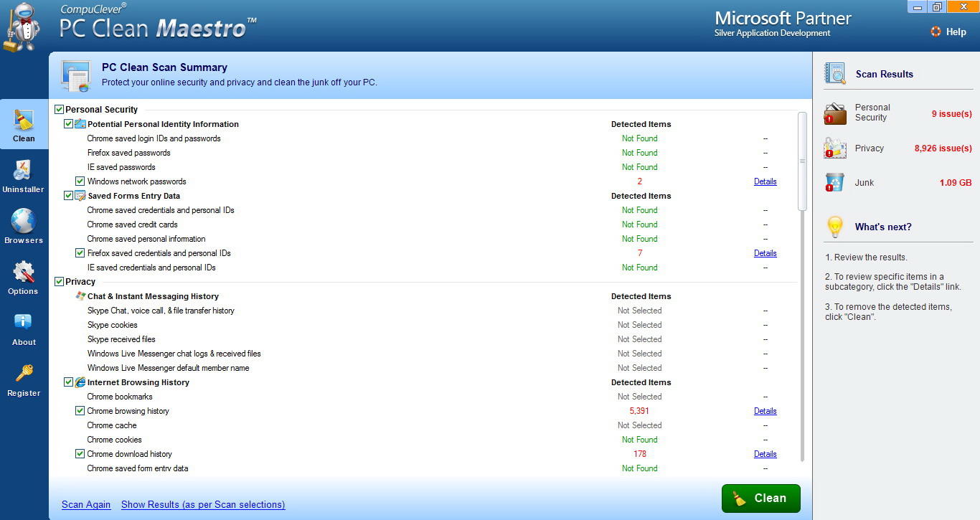Open the Register key page
980x520 pixels.
tap(24, 379)
